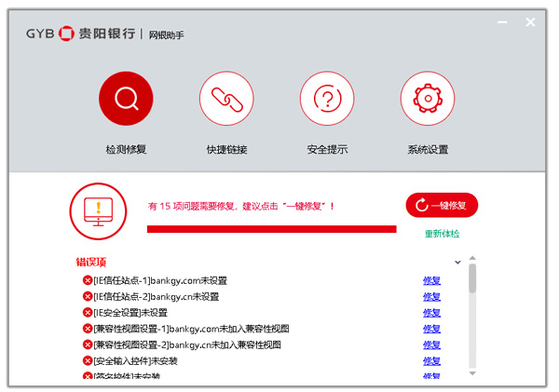The width and height of the screenshot is (559, 392).
Task: Select text [IE信任站点-2]bankgy.cn未设置
Action: pyautogui.click(x=157, y=297)
